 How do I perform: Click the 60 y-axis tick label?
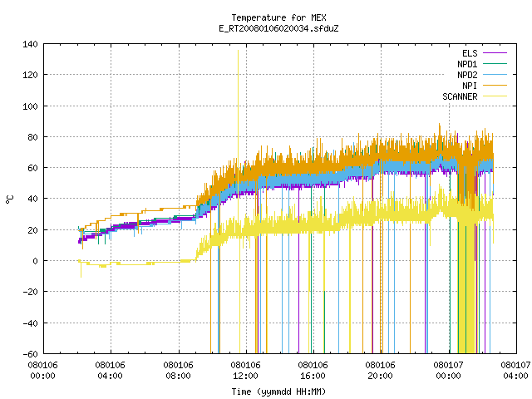32,168
